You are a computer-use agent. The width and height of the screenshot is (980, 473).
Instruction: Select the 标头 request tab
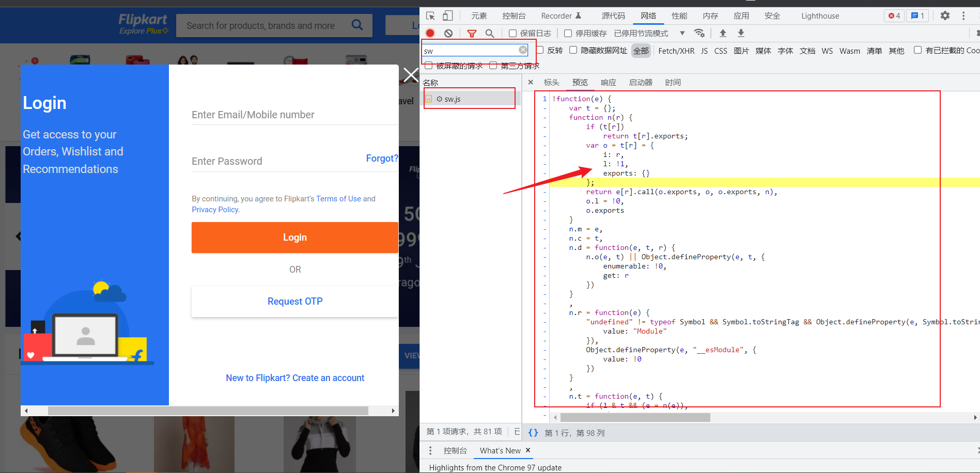tap(552, 82)
